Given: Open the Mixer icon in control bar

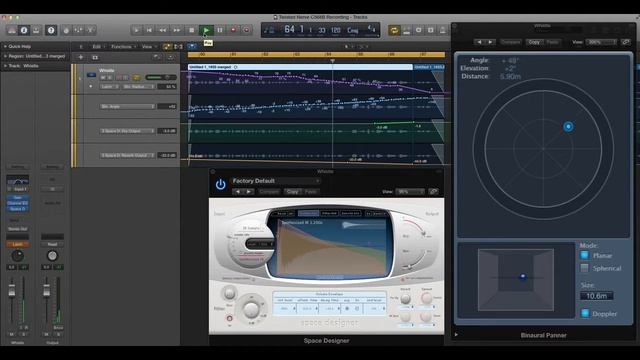Looking at the screenshot, I should point(78,30).
